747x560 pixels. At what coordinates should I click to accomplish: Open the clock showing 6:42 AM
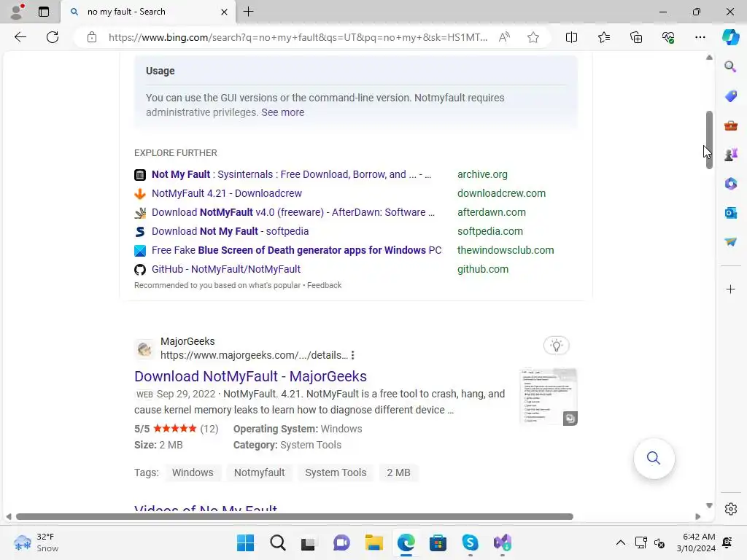(x=696, y=542)
